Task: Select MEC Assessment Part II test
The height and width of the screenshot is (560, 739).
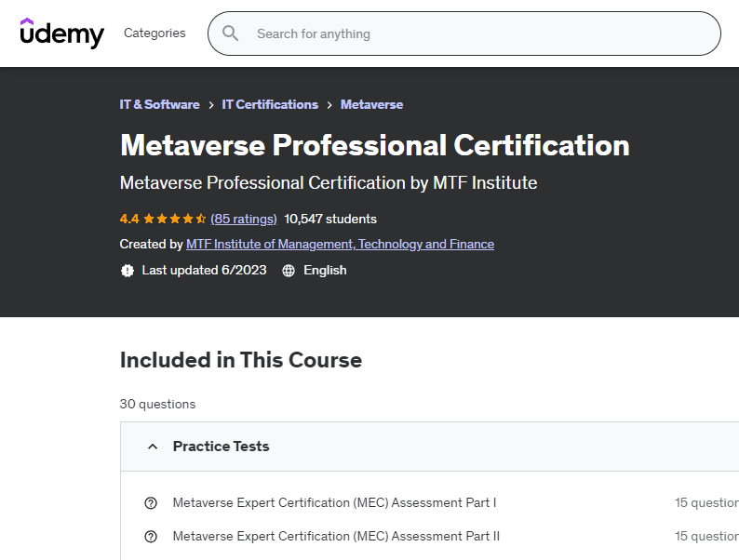Action: [336, 537]
